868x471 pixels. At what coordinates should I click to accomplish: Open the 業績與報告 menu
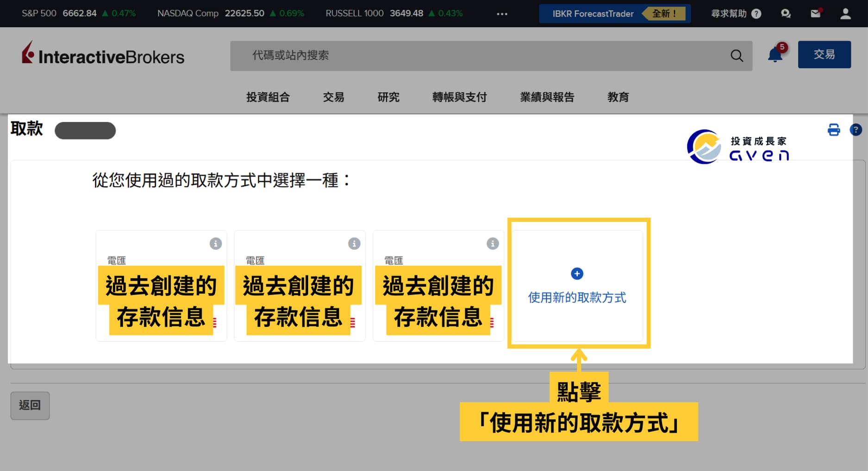click(x=547, y=97)
